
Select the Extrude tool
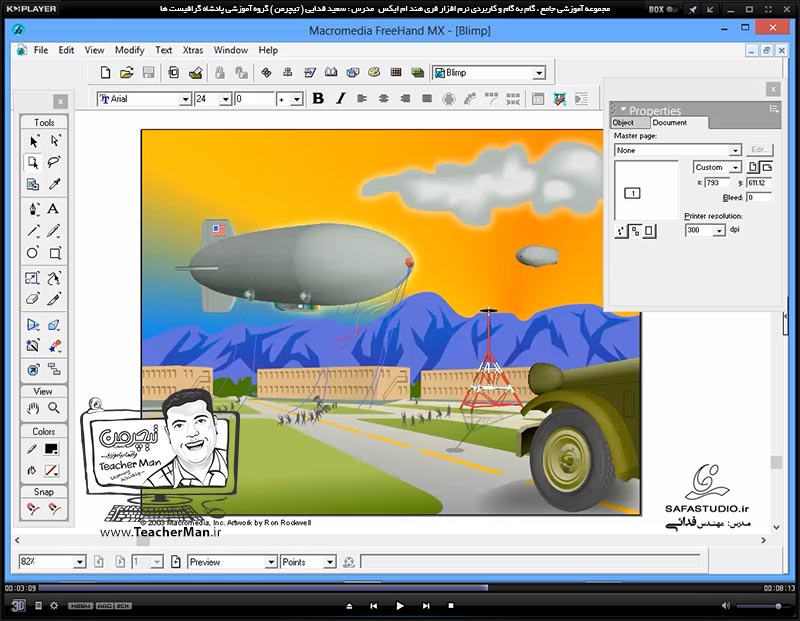tap(54, 325)
